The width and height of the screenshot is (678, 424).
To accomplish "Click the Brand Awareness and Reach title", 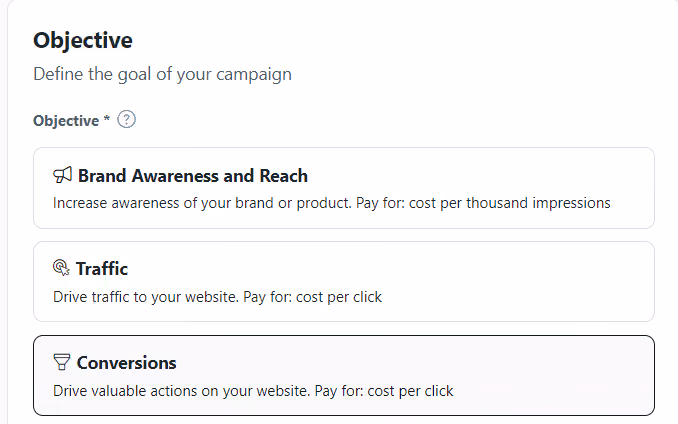I will tap(193, 176).
